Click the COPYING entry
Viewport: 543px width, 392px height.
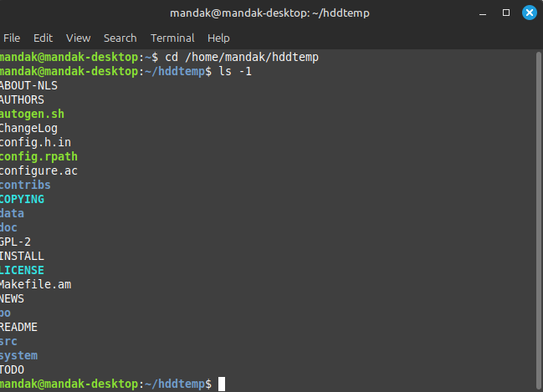pyautogui.click(x=22, y=199)
